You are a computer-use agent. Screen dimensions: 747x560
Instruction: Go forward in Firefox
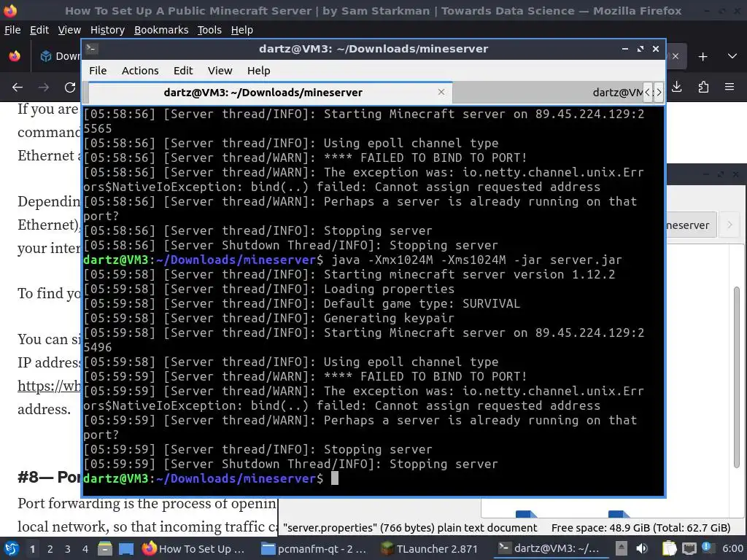click(x=44, y=87)
